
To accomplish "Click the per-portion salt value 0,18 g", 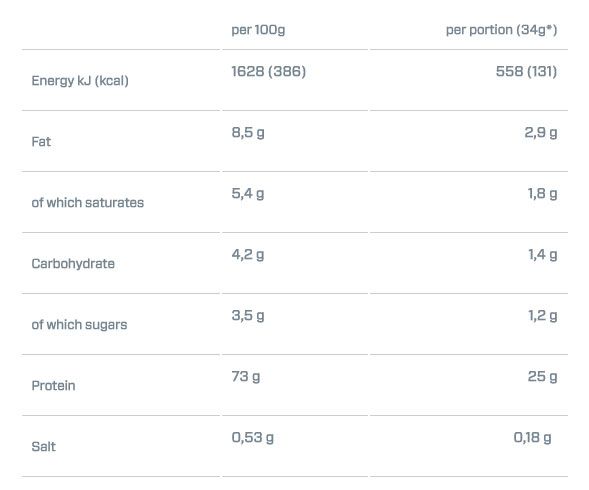I will click(x=532, y=437).
